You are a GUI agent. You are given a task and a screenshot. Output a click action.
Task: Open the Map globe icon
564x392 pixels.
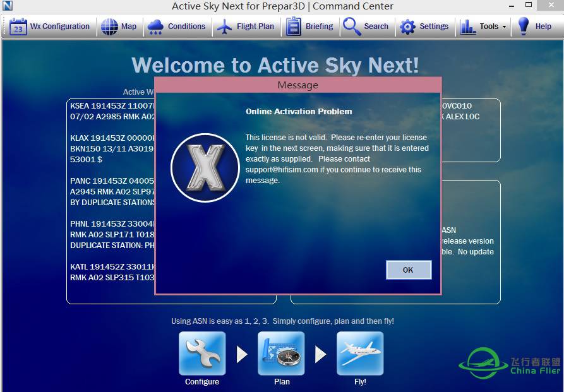pos(110,27)
